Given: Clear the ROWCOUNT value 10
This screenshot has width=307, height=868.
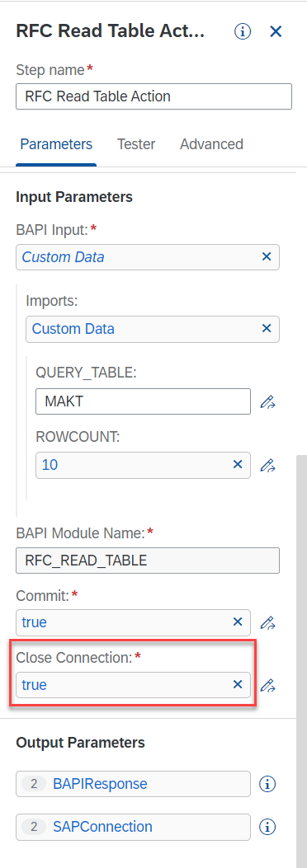Looking at the screenshot, I should tap(238, 465).
